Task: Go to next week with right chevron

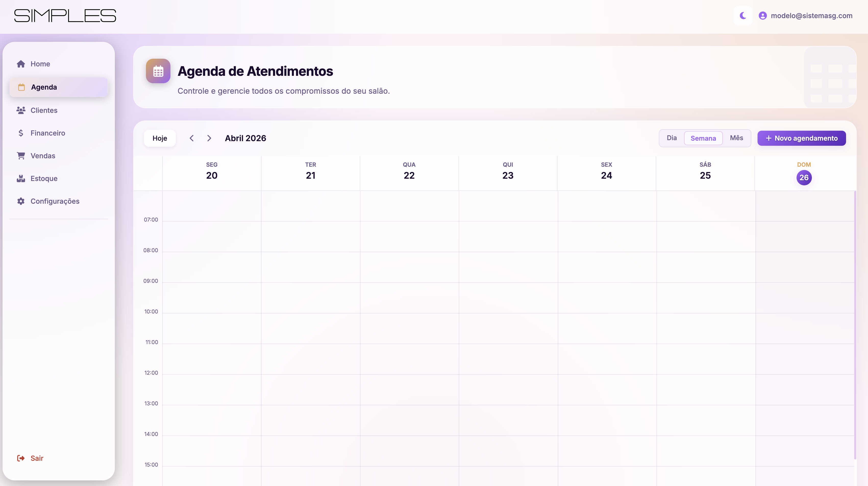Action: point(209,138)
